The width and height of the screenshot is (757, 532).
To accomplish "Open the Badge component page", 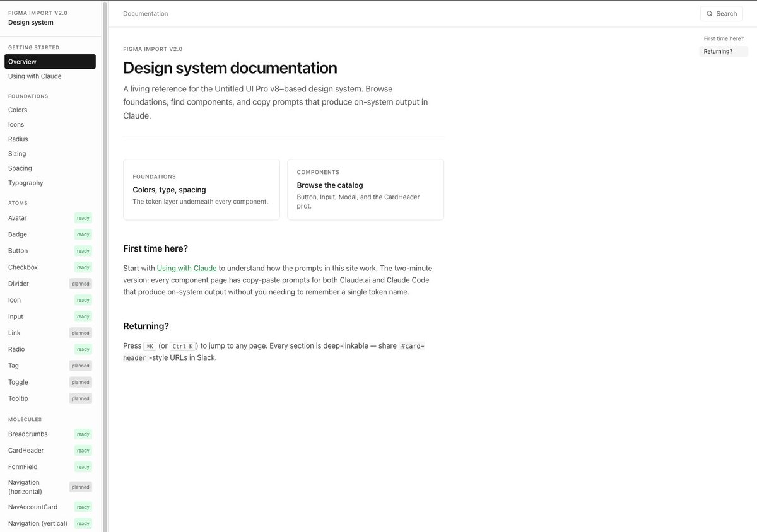I will pyautogui.click(x=50, y=234).
